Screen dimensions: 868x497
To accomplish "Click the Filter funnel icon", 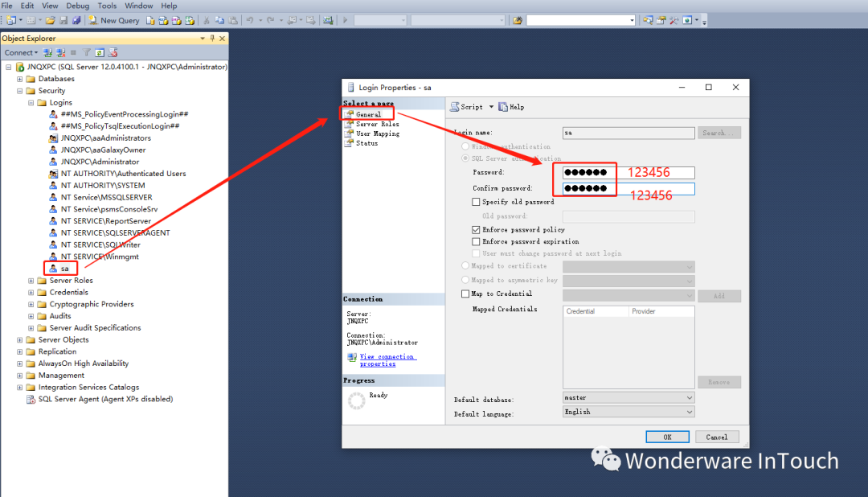I will 86,52.
